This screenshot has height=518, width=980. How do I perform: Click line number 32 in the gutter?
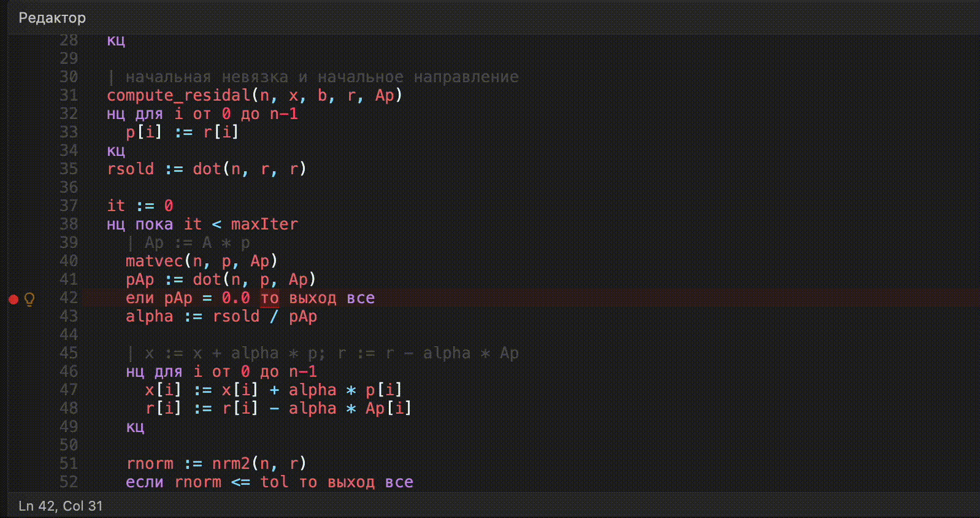pos(69,114)
